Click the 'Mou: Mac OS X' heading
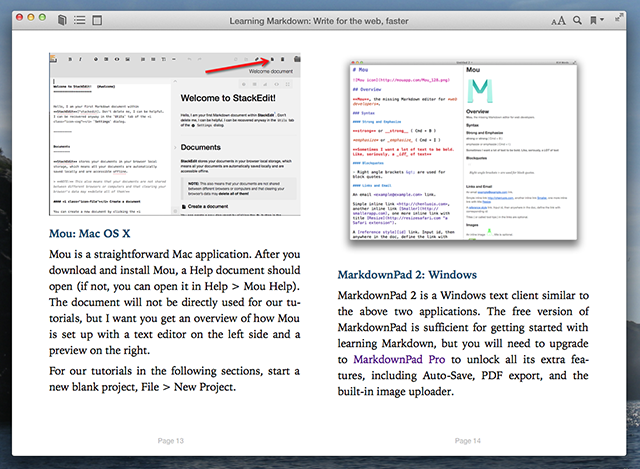Viewport: 640px width, 469px height. click(x=89, y=233)
